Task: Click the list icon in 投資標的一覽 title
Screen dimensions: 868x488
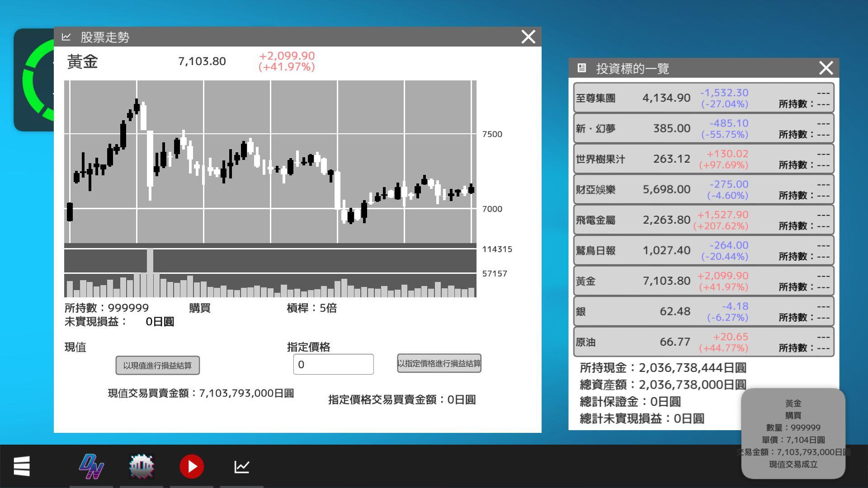Action: pos(581,68)
